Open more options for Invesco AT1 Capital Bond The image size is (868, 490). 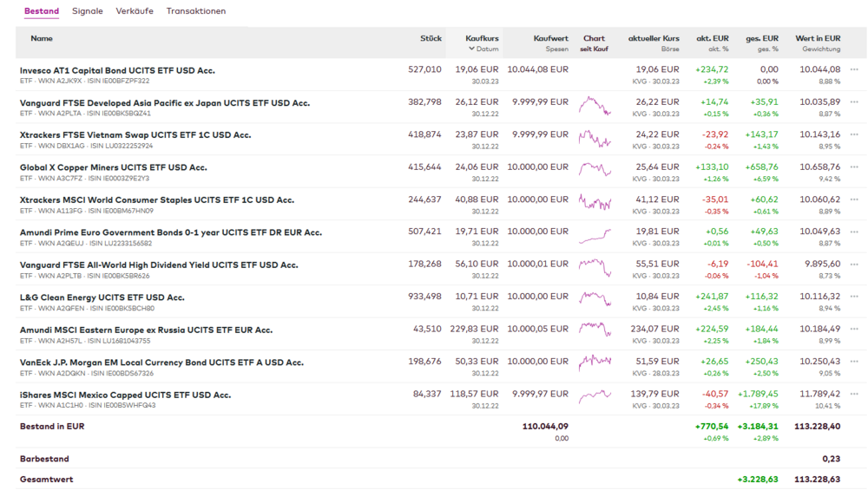(854, 69)
